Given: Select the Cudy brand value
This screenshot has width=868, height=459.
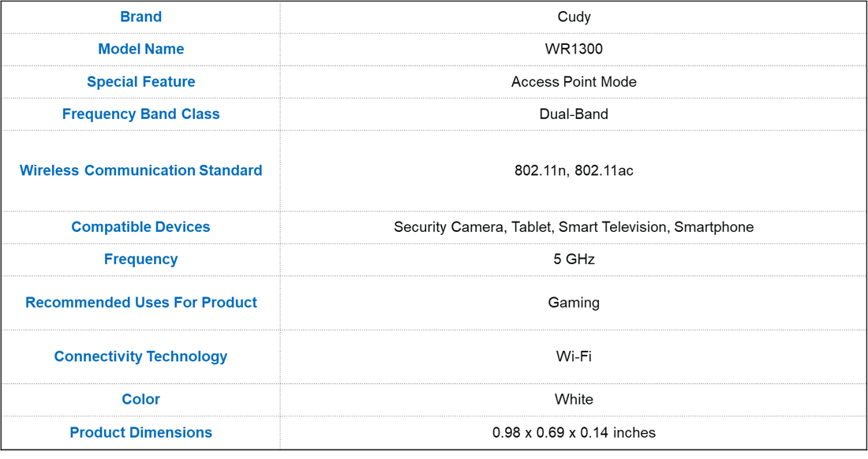Looking at the screenshot, I should (574, 17).
